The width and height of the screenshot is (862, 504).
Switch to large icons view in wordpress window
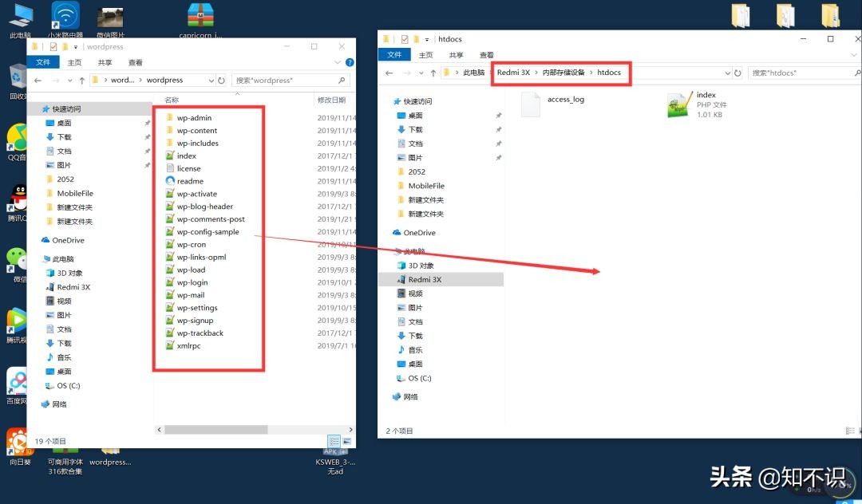(x=347, y=441)
